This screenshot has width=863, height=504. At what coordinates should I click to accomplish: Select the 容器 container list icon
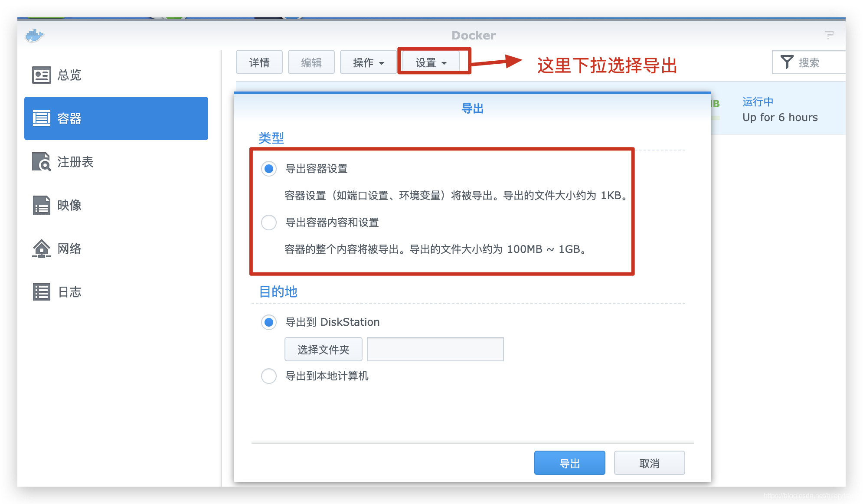pyautogui.click(x=42, y=118)
